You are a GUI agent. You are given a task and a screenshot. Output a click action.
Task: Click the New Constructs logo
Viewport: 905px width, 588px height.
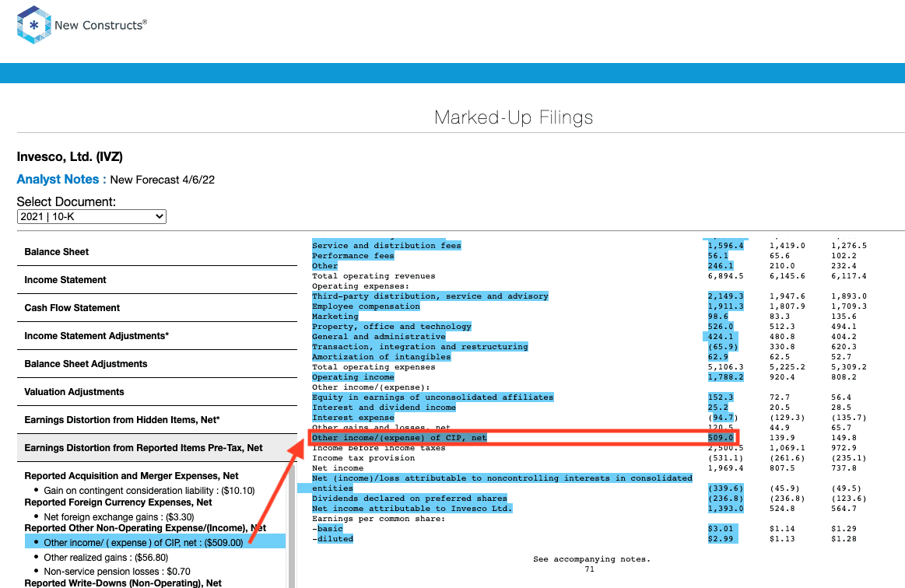(82, 25)
